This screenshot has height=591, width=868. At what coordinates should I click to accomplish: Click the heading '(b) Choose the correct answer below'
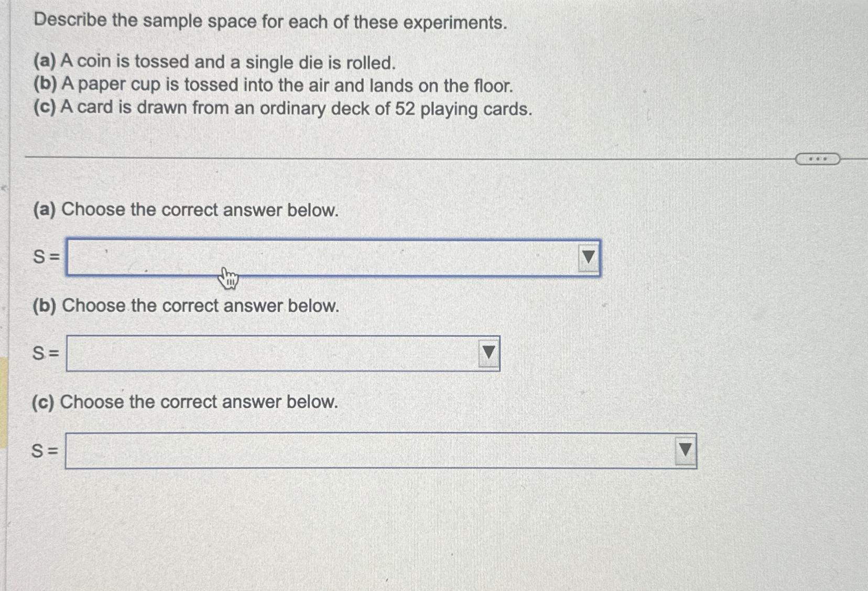[186, 306]
